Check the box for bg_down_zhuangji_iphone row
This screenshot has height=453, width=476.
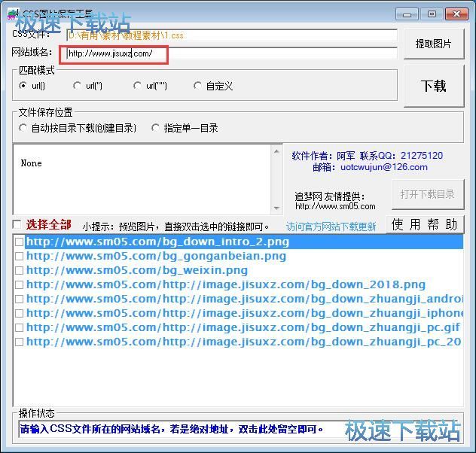click(x=19, y=313)
